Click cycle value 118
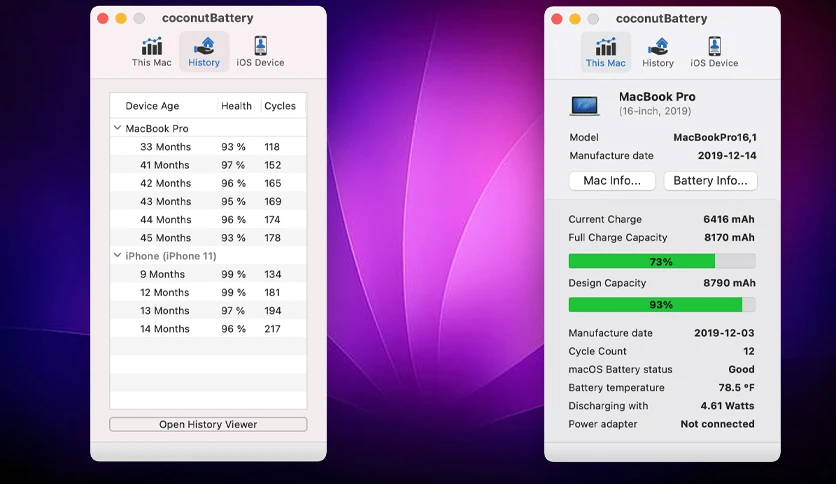The height and width of the screenshot is (484, 836). pyautogui.click(x=272, y=147)
